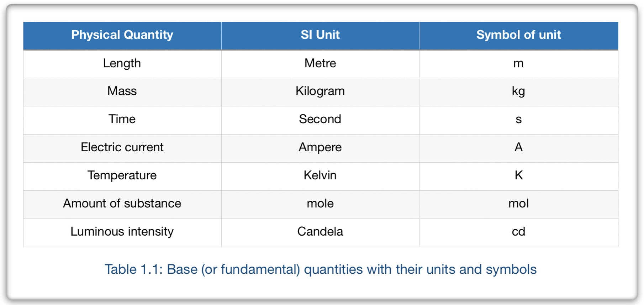Click the kg symbol cell
Image resolution: width=644 pixels, height=305 pixels.
tap(518, 91)
